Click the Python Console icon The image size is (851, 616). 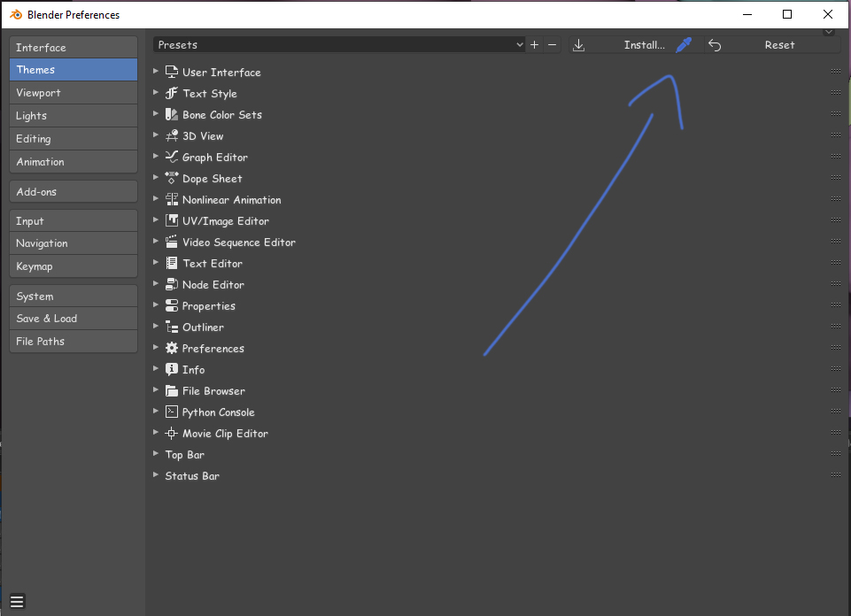point(172,412)
